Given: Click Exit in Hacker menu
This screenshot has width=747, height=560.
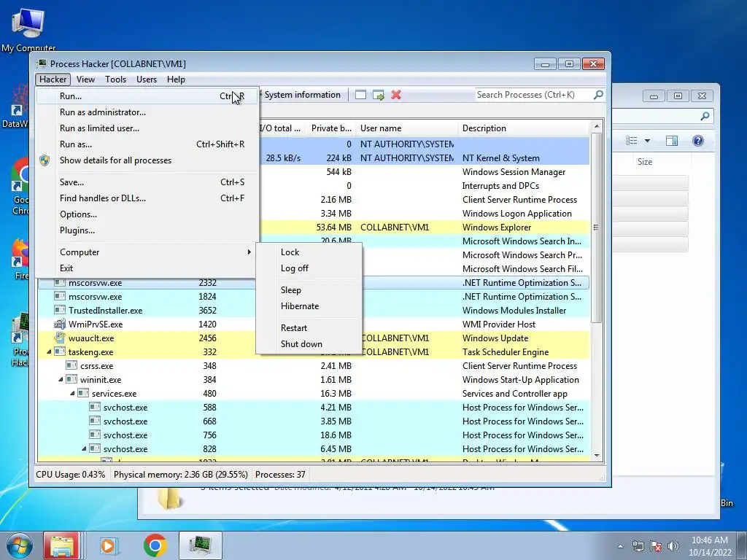Looking at the screenshot, I should click(147, 268).
